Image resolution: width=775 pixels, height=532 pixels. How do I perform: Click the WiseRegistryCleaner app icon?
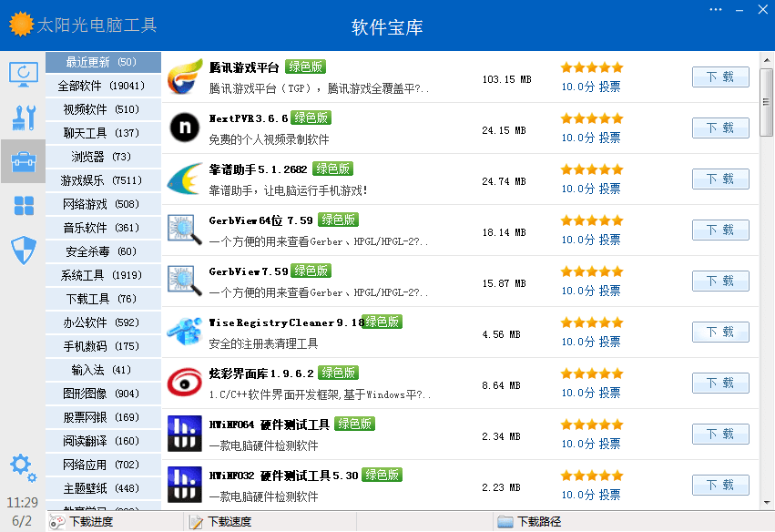(185, 332)
